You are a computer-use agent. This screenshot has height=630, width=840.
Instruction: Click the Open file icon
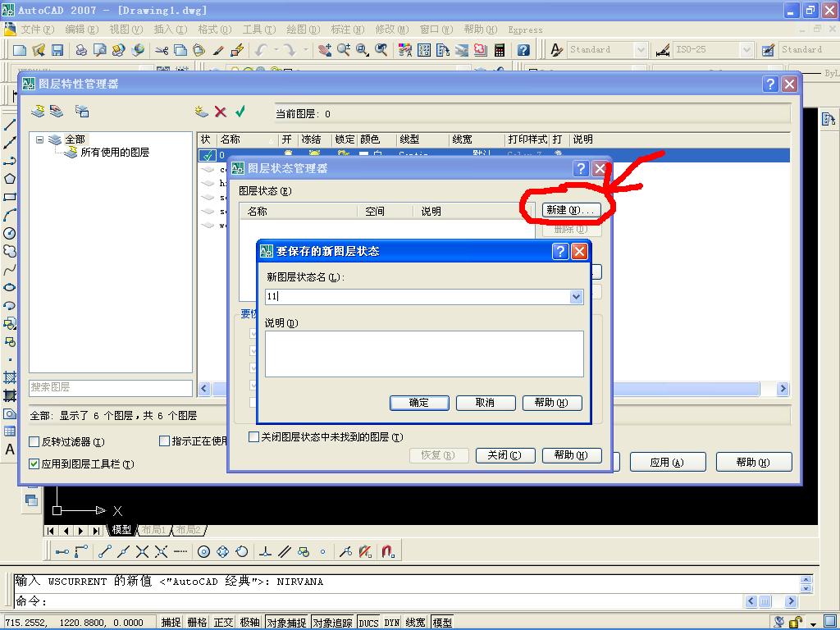click(39, 50)
